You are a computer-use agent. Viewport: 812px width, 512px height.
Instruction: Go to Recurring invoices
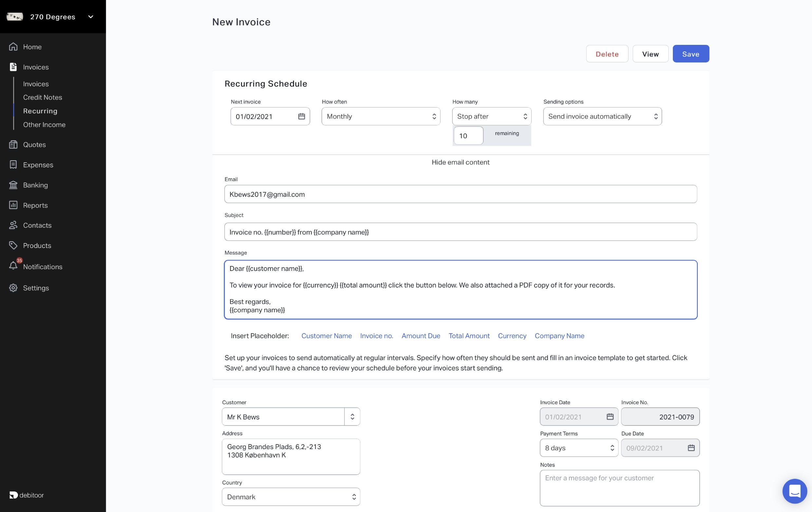pyautogui.click(x=40, y=111)
